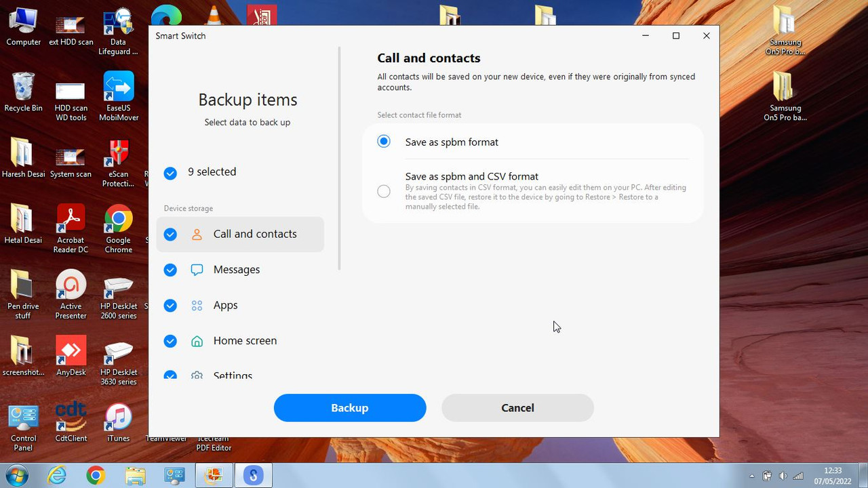The width and height of the screenshot is (868, 488).
Task: Click network icon in system tray
Action: point(799,476)
